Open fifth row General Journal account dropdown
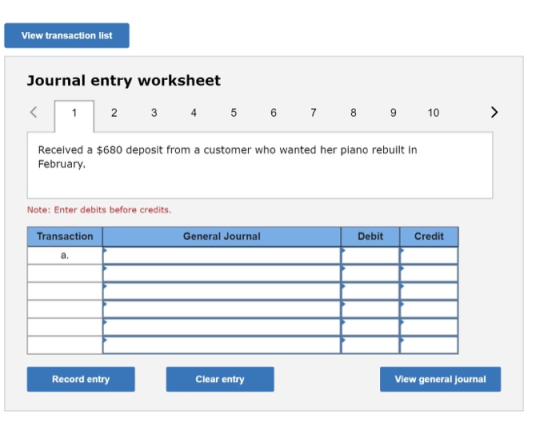Image resolution: width=560 pixels, height=426 pixels. click(221, 327)
